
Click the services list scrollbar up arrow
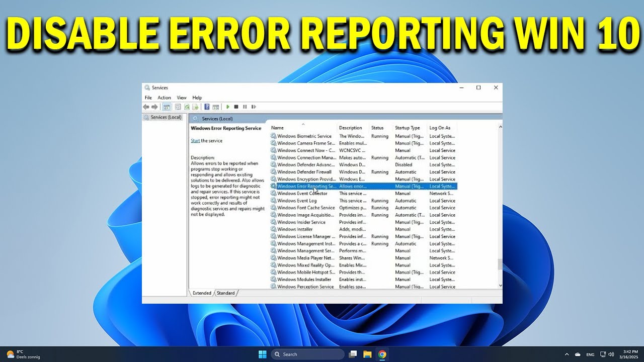[x=500, y=127]
